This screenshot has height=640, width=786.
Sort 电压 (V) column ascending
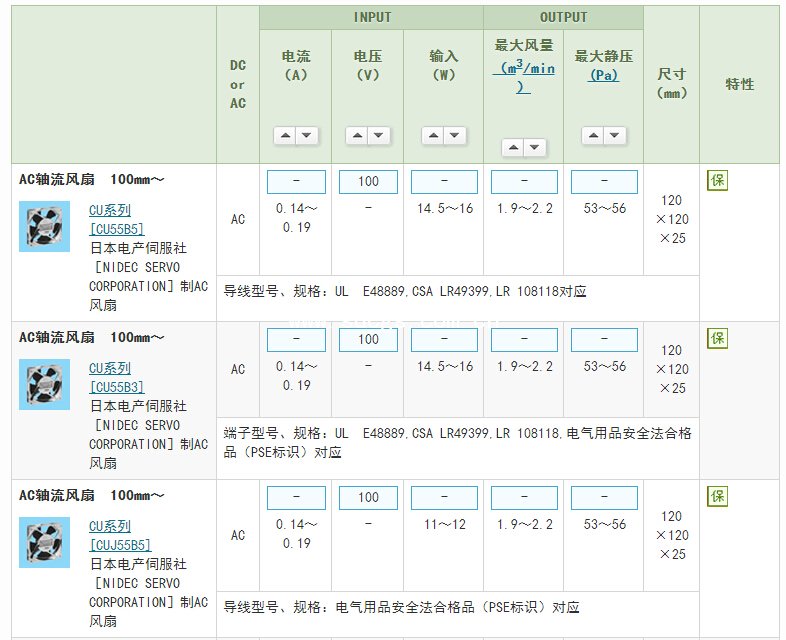[357, 135]
